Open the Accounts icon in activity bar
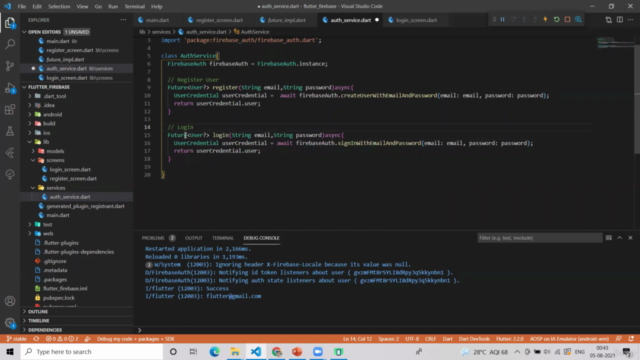The height and width of the screenshot is (360, 640). (10, 301)
